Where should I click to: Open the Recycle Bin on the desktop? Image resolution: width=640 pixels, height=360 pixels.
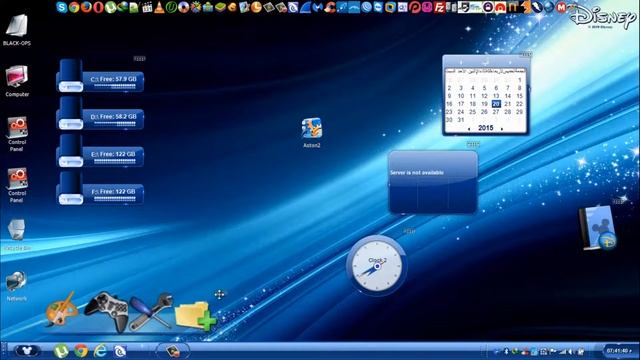17,234
